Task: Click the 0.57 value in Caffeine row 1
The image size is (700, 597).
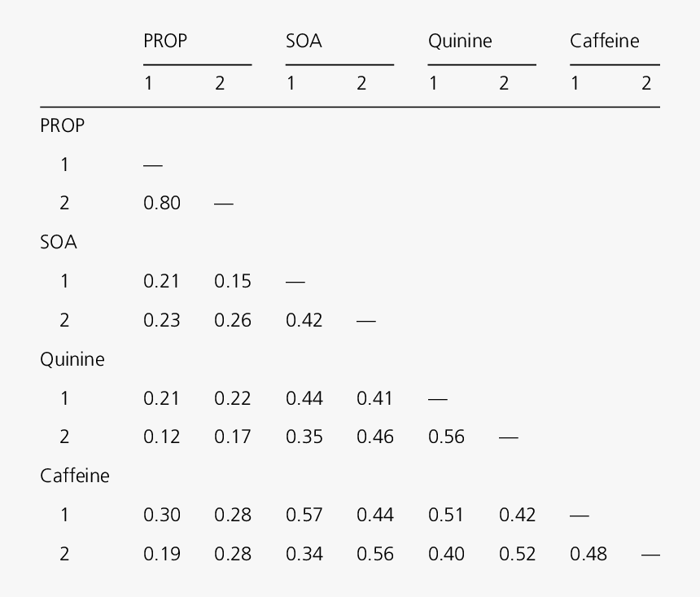Action: tap(304, 515)
